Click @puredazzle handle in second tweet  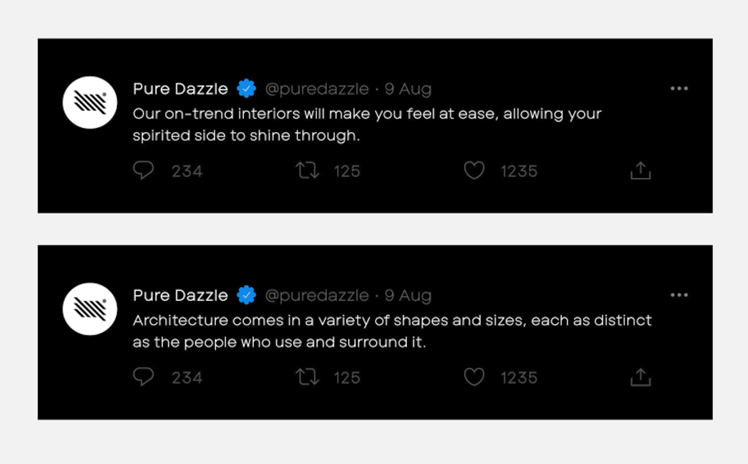click(x=316, y=295)
